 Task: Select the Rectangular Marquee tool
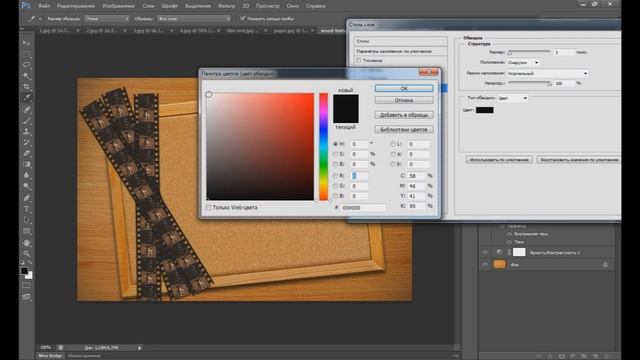click(27, 54)
